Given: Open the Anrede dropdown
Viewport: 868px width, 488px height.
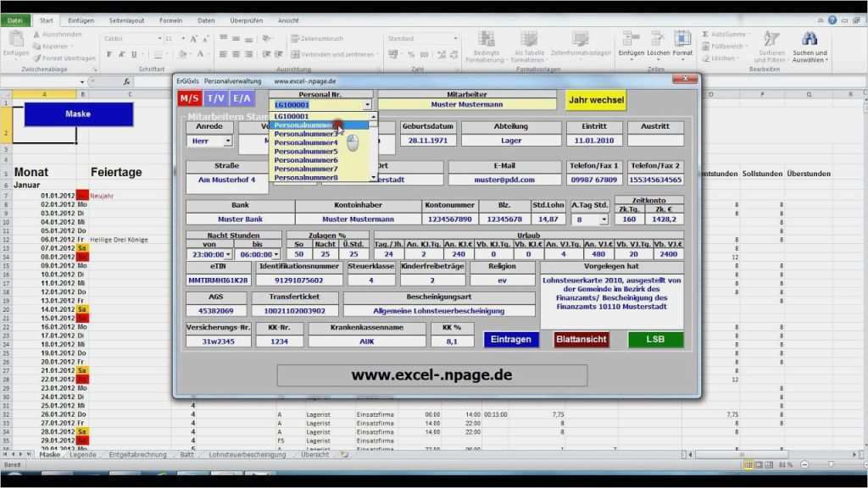Looking at the screenshot, I should pos(227,141).
